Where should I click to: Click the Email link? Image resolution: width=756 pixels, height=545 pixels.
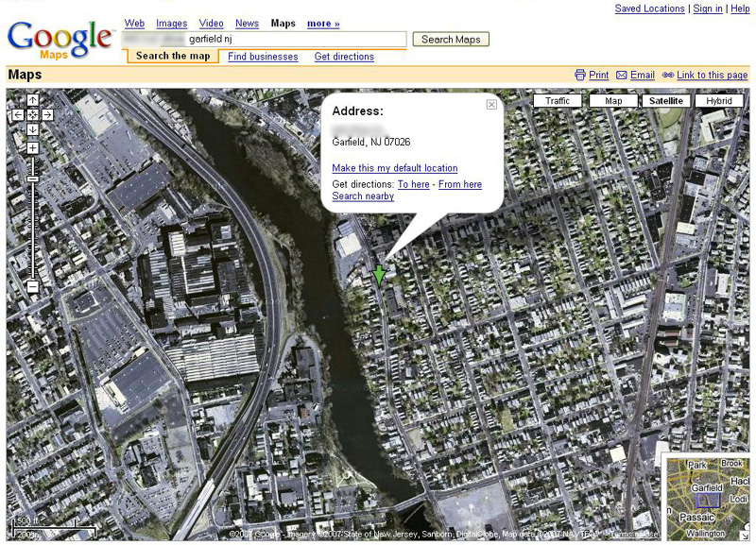pos(643,75)
